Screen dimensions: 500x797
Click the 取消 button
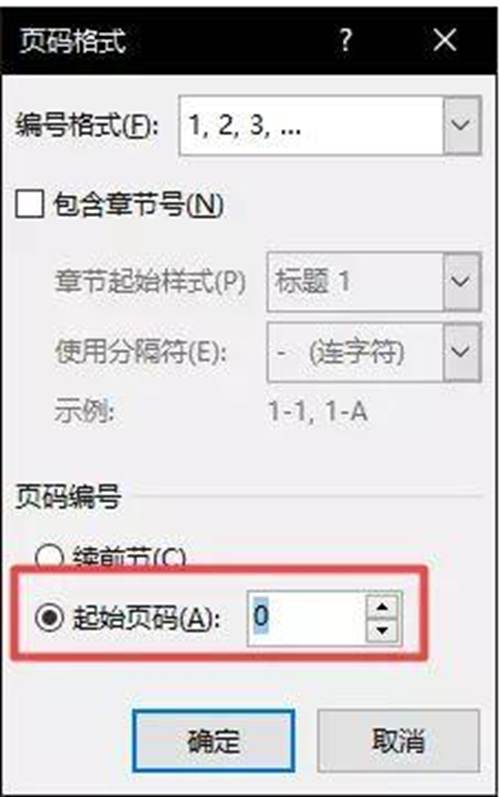click(x=398, y=741)
